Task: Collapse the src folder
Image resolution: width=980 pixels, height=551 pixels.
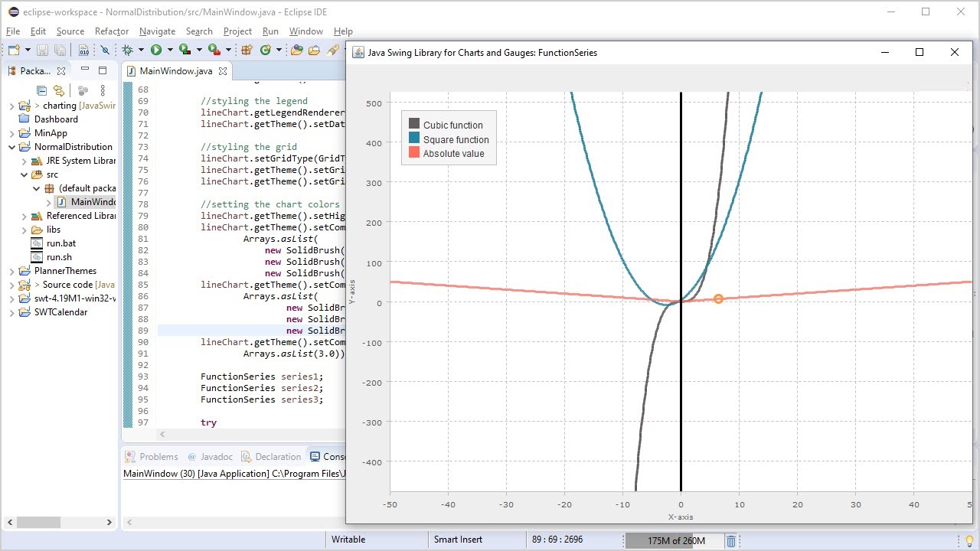Action: coord(24,174)
